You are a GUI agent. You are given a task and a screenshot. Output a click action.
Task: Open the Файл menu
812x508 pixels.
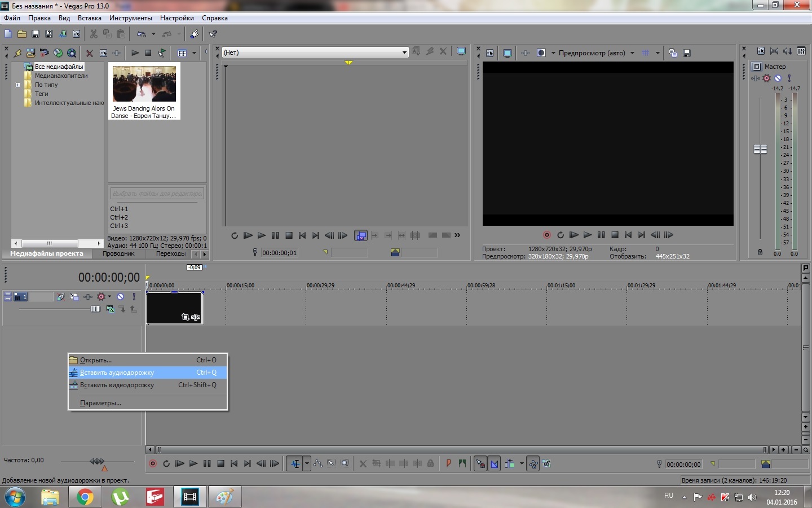[12, 18]
